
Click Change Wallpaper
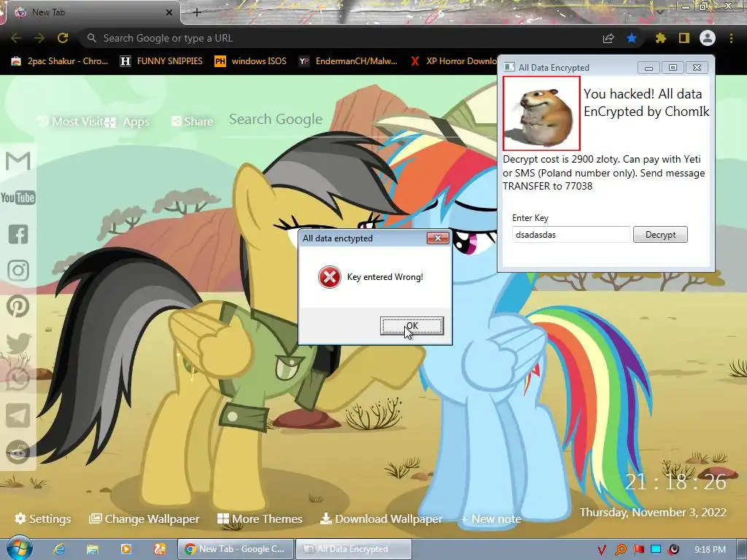tap(144, 518)
